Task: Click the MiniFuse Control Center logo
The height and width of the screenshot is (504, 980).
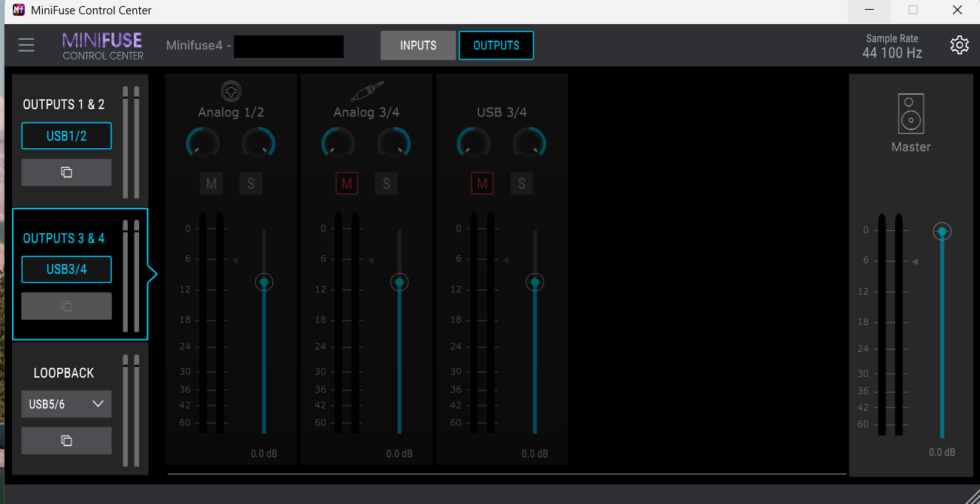Action: [x=102, y=46]
